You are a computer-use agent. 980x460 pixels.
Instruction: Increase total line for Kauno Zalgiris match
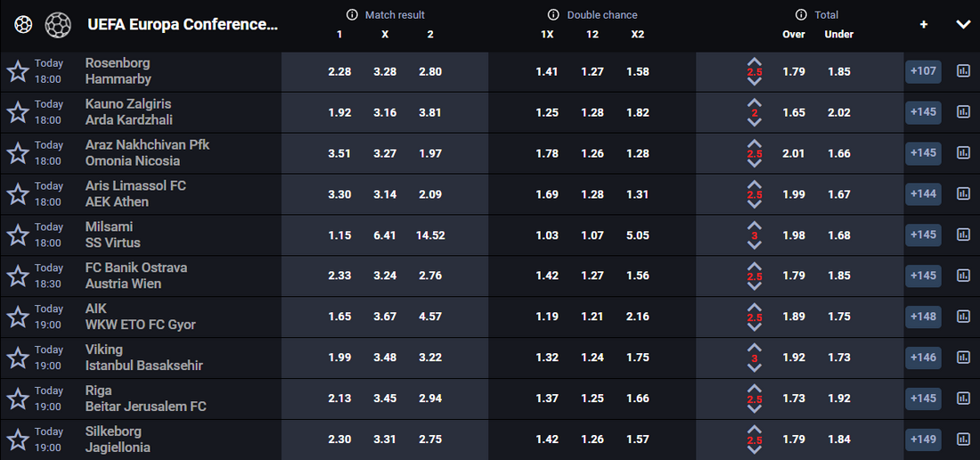point(755,103)
